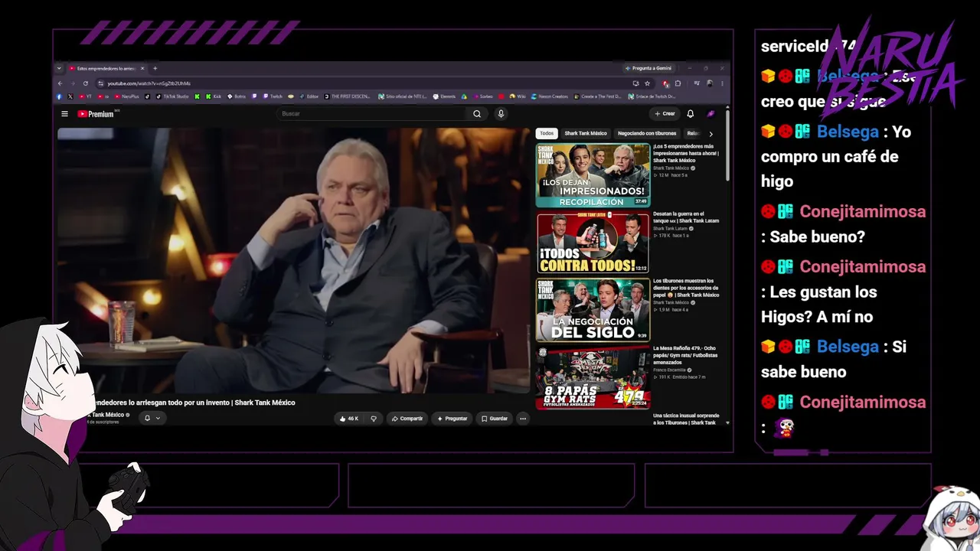Screen dimensions: 980x551
Task: Select the Todos filter chip
Action: coord(547,133)
